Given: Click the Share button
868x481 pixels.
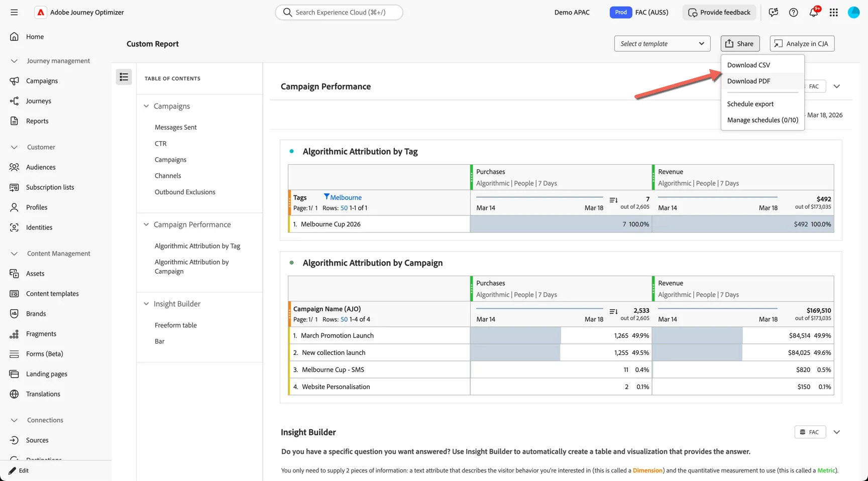Looking at the screenshot, I should pyautogui.click(x=740, y=44).
